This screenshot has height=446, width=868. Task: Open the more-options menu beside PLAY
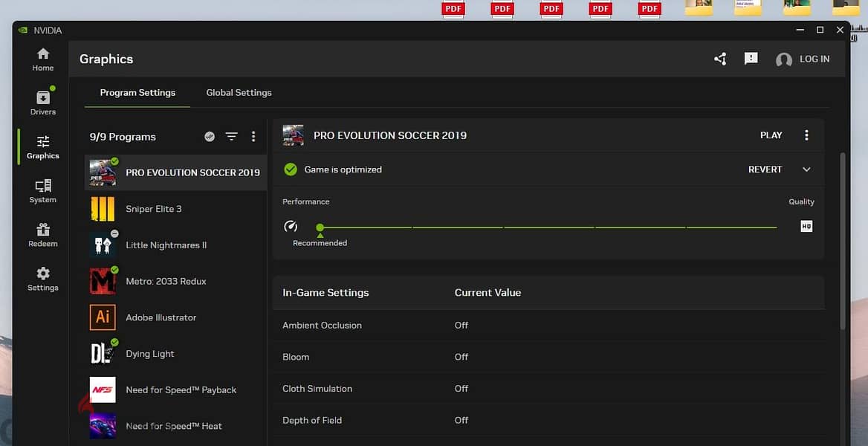click(806, 135)
